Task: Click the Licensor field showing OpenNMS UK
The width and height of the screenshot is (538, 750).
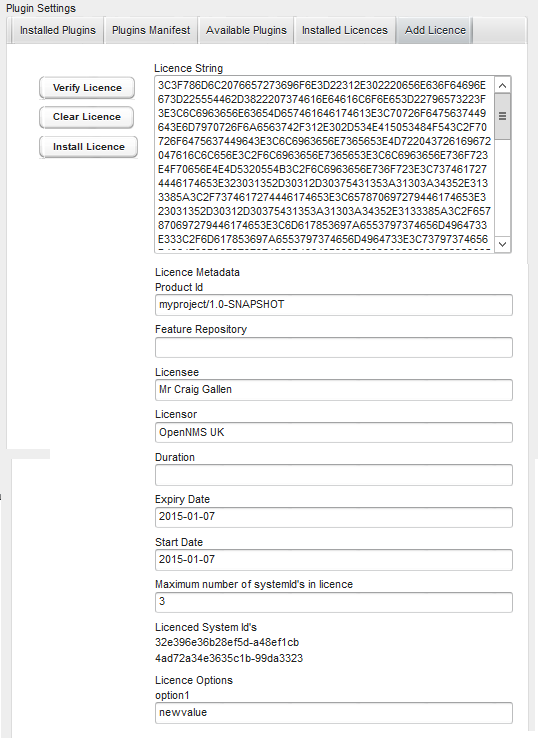Action: 333,432
